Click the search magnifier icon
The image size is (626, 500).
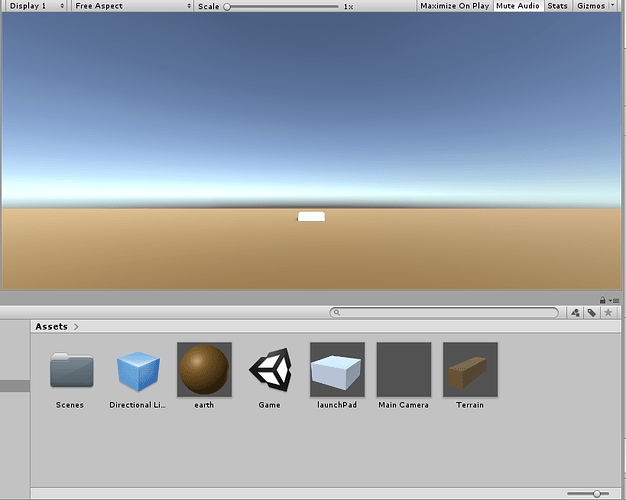[x=337, y=312]
